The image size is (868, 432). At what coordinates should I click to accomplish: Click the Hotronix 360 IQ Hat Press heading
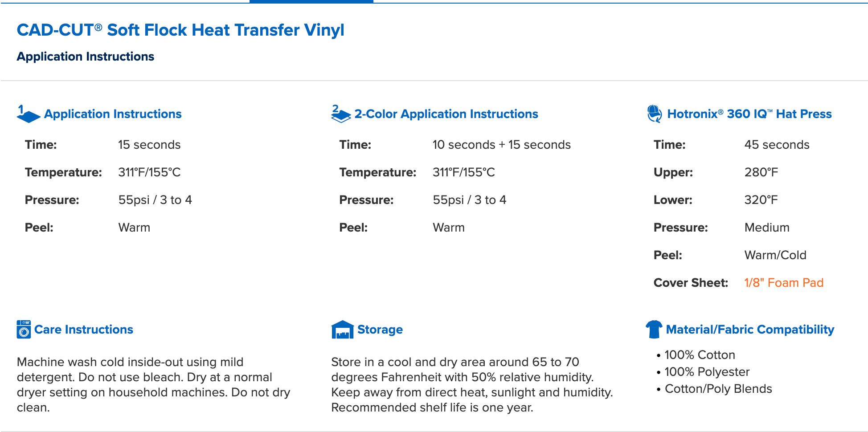click(749, 114)
